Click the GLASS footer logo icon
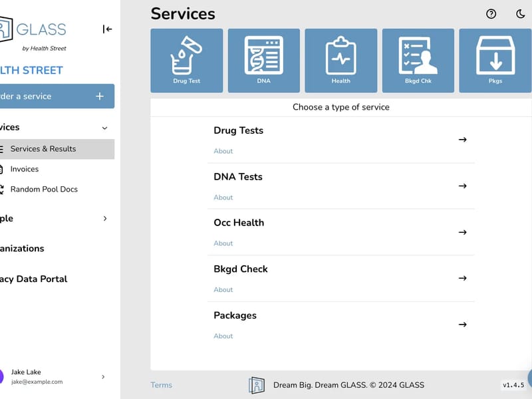 [x=257, y=385]
